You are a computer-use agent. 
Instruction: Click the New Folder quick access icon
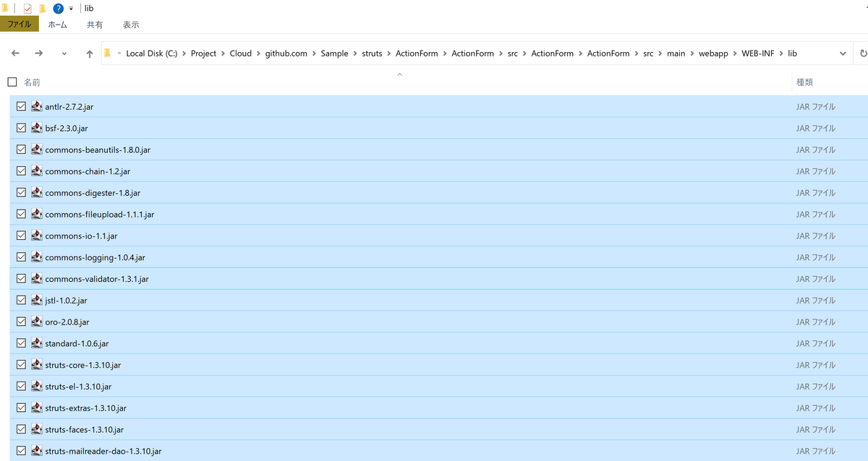click(43, 9)
